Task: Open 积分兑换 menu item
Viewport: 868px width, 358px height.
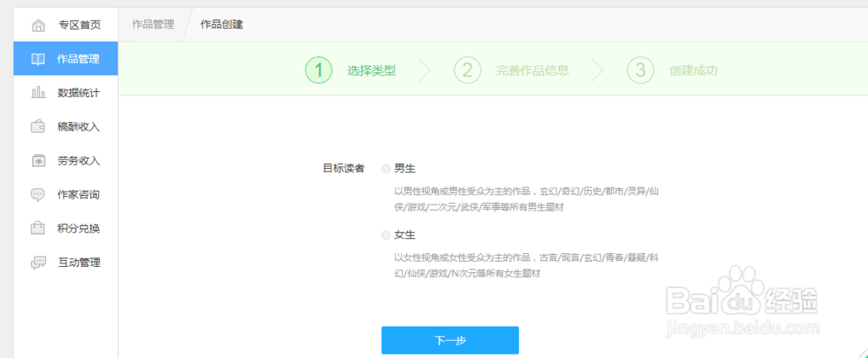Action: [66, 228]
